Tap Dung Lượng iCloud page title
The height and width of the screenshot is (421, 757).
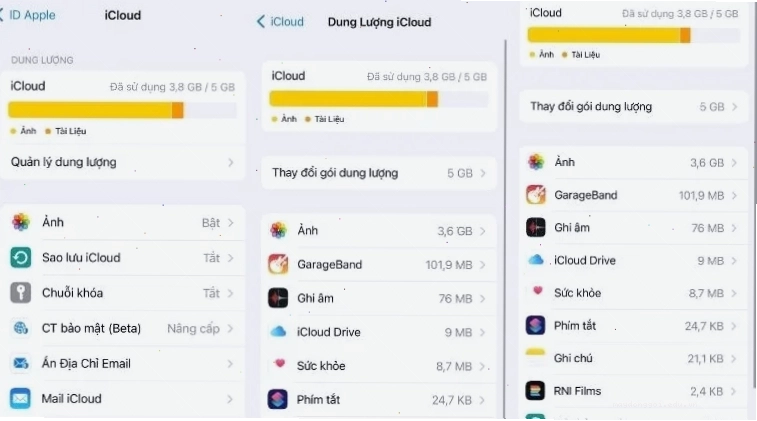pyautogui.click(x=379, y=22)
